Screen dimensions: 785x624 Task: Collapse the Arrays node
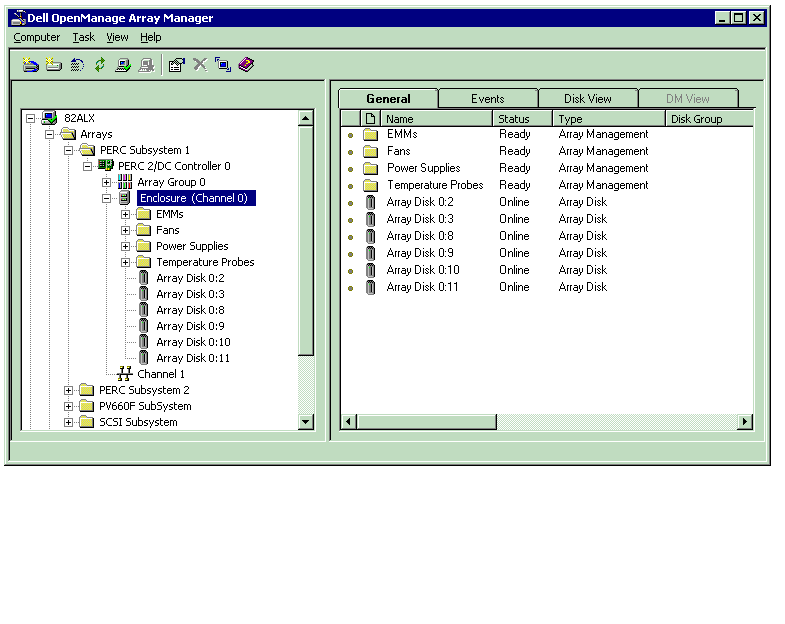[50, 134]
